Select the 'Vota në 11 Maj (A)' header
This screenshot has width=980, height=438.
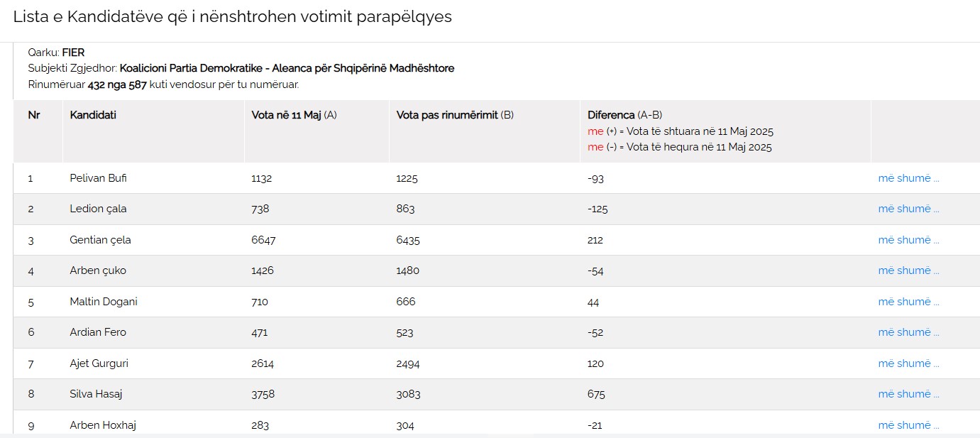tap(294, 115)
